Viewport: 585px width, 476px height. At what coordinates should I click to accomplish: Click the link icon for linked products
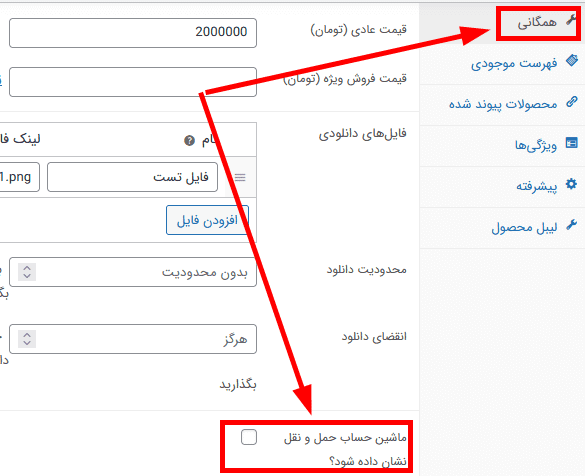tap(572, 101)
